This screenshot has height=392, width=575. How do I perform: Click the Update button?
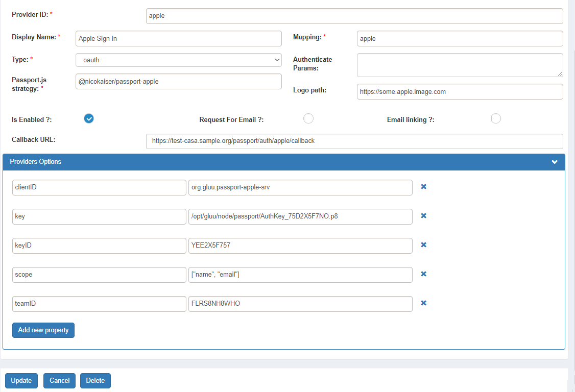click(x=21, y=380)
